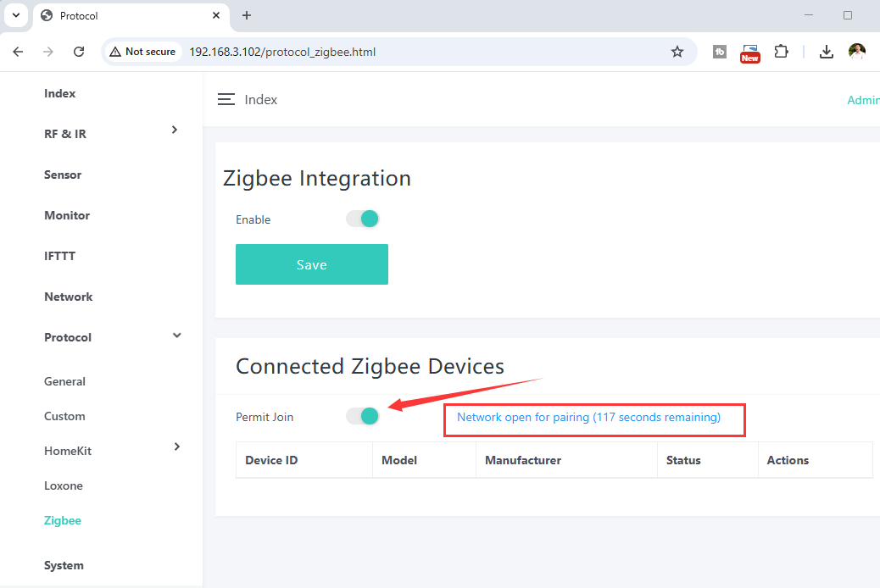
Task: Go back to the previous page
Action: (x=18, y=52)
